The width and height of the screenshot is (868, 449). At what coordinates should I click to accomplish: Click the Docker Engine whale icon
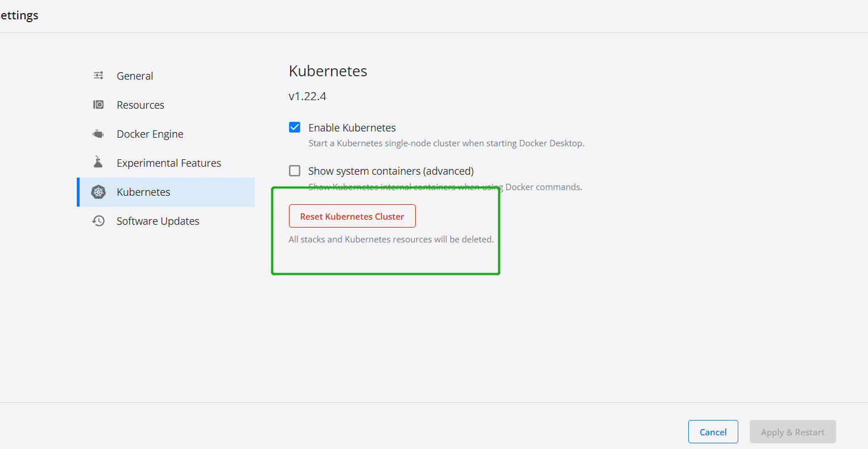click(x=98, y=133)
